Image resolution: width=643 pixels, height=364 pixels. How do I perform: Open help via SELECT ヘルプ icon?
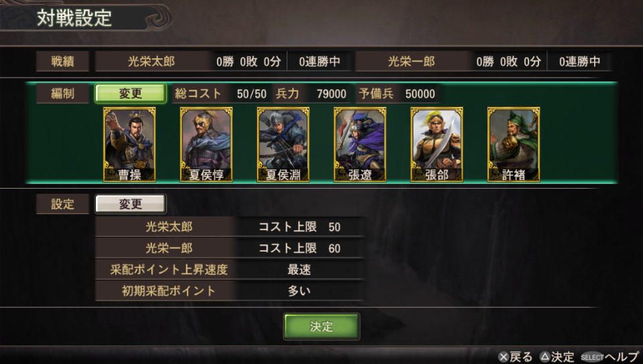610,357
